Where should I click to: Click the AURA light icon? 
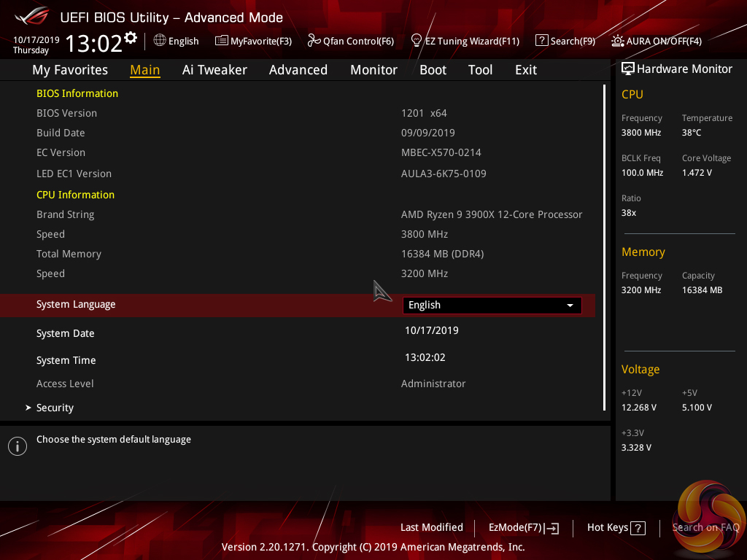[x=618, y=41]
